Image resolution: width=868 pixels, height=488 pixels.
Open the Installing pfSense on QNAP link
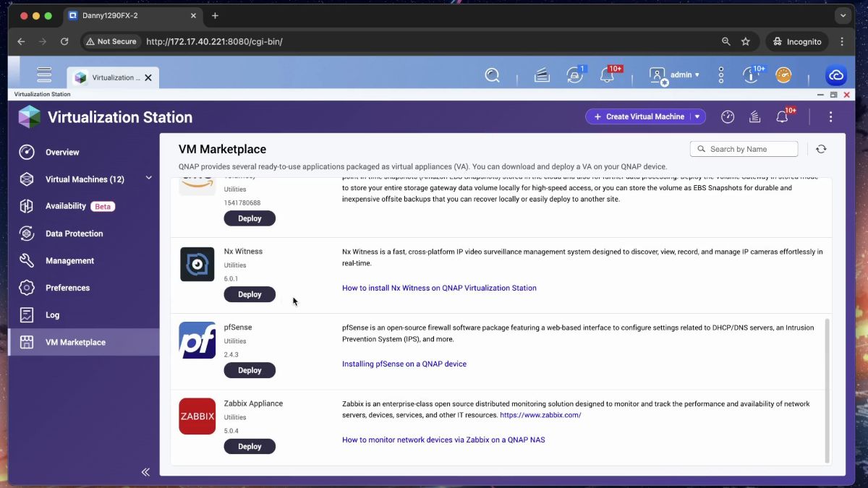pos(404,364)
